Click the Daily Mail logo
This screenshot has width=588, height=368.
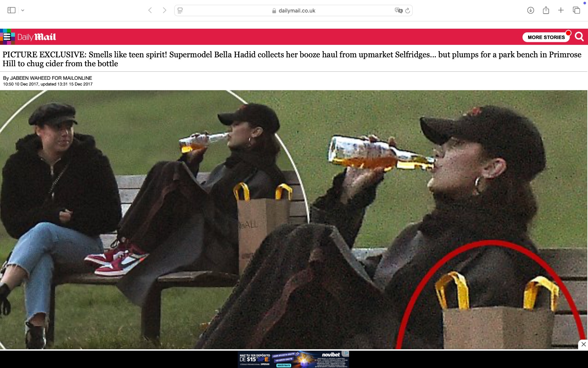point(37,37)
